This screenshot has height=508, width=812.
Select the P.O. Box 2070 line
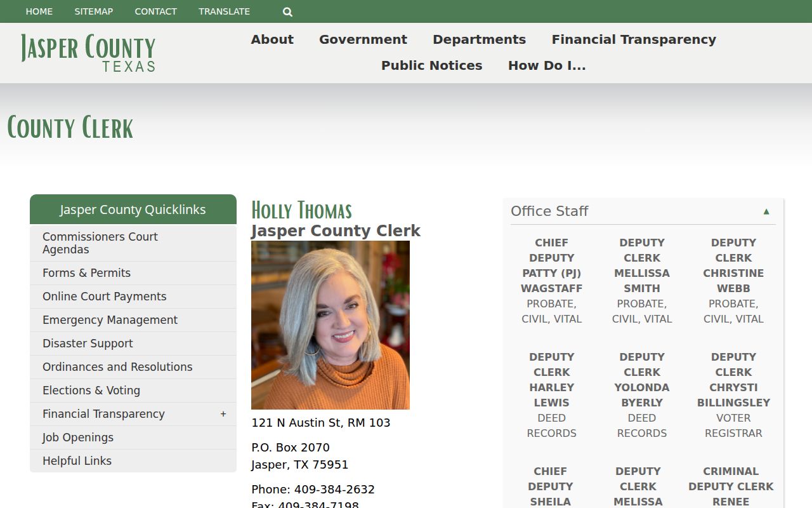[291, 448]
